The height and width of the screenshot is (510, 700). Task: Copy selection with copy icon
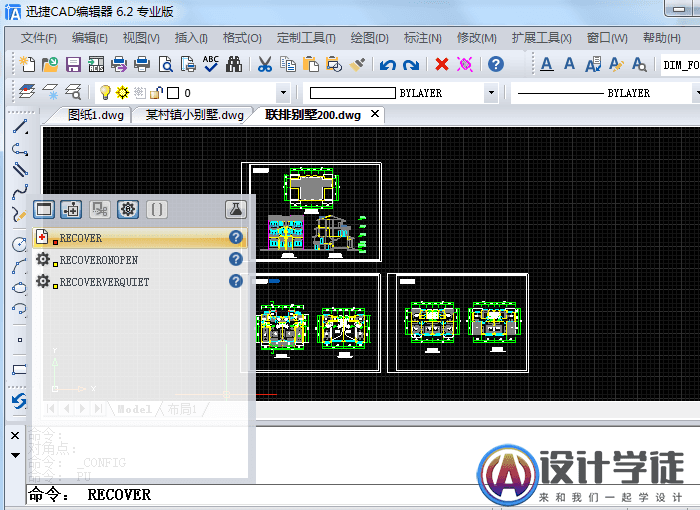[x=288, y=64]
